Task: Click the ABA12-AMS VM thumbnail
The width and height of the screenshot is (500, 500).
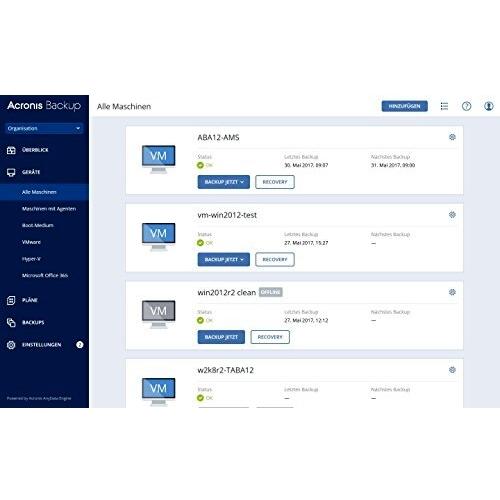Action: tap(159, 159)
